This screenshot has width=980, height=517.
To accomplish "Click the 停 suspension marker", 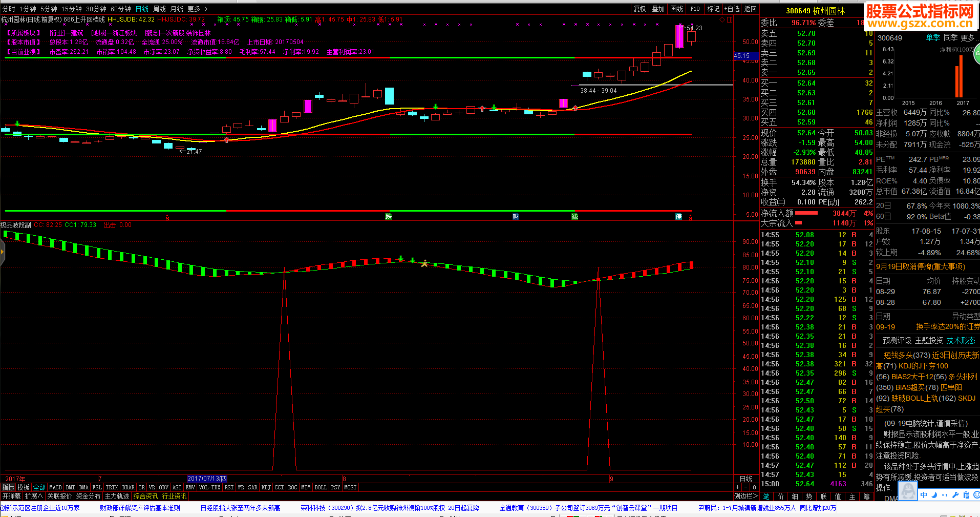I will [679, 217].
